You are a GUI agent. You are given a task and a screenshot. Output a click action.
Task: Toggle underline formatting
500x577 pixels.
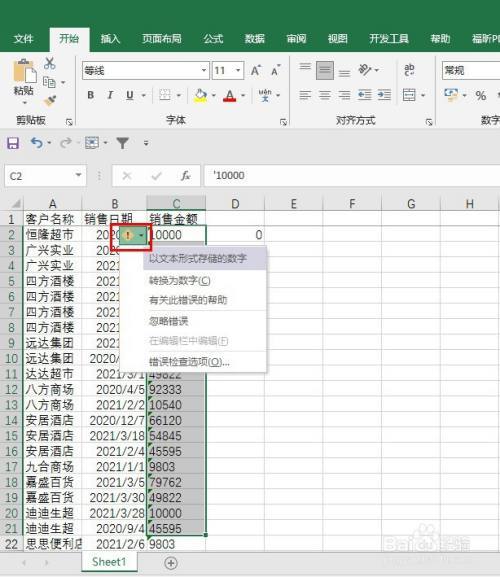tap(130, 95)
